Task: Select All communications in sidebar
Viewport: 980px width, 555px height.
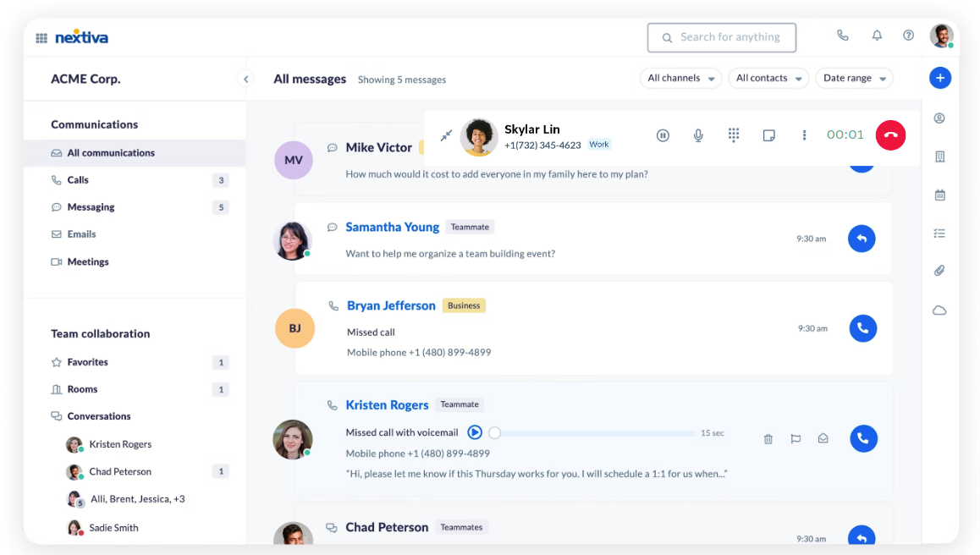Action: [135, 153]
